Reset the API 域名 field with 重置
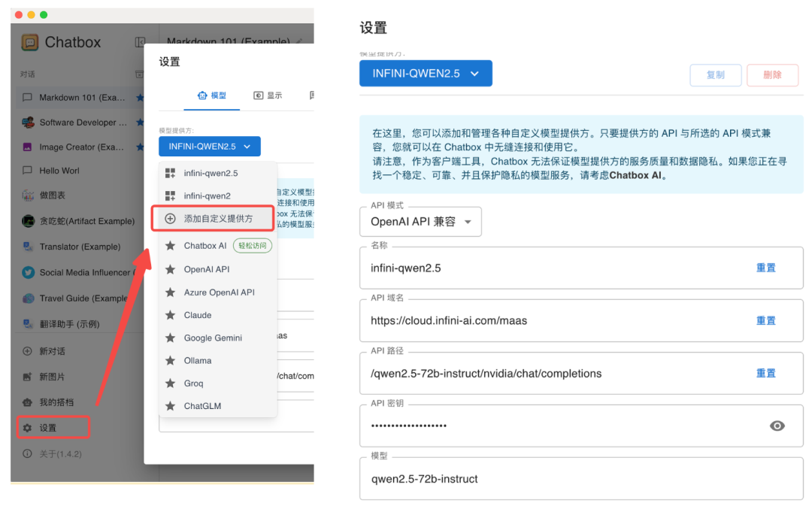 [x=766, y=320]
